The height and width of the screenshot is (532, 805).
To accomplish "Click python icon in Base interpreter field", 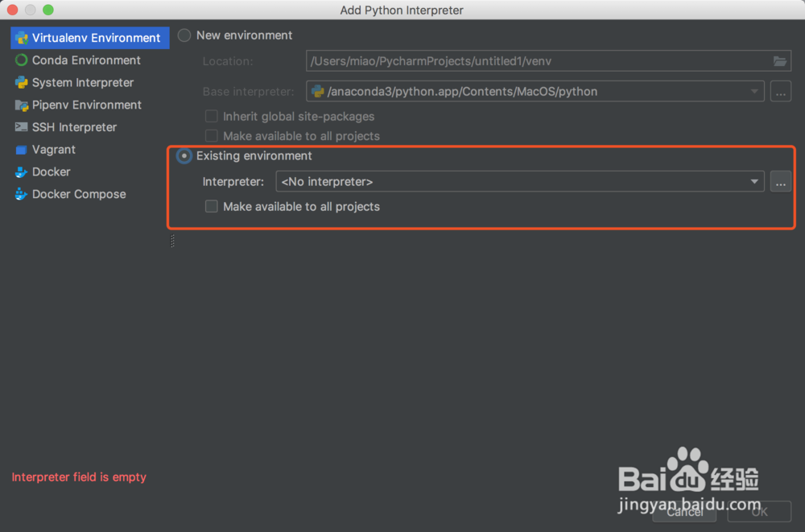I will pos(318,92).
